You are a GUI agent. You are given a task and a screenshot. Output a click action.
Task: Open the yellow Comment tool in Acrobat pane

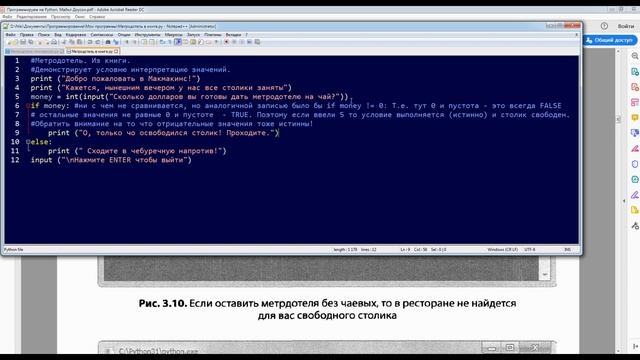635,118
